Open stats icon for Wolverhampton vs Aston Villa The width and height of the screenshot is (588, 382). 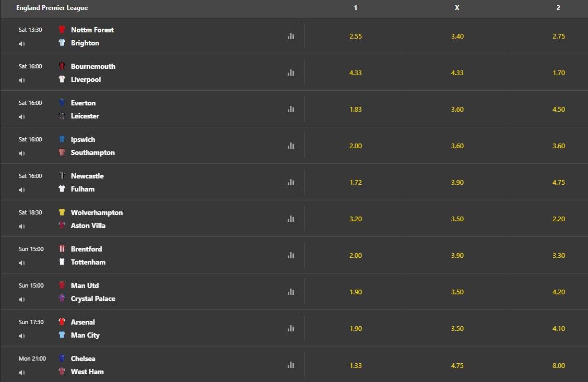[x=291, y=219]
